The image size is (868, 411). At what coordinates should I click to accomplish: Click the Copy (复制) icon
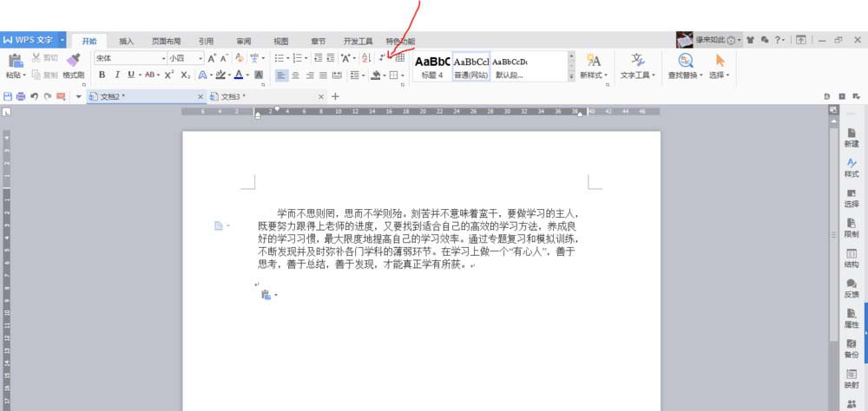[36, 75]
